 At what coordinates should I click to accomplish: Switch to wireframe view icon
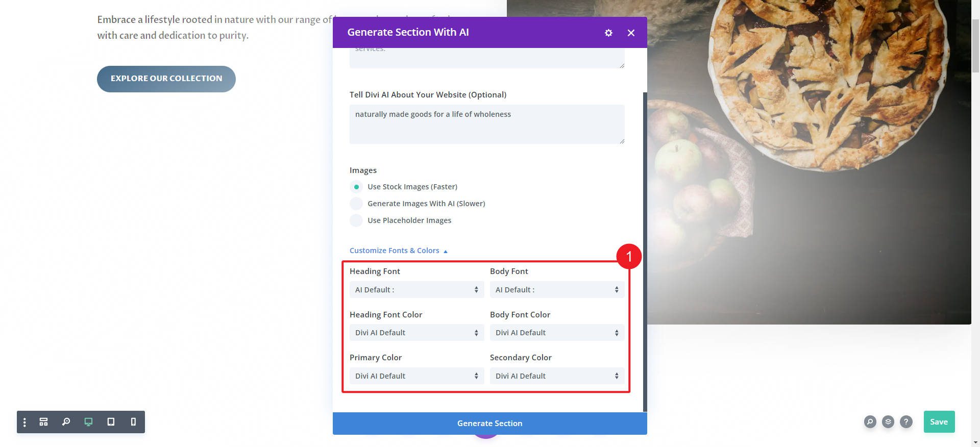(x=44, y=422)
